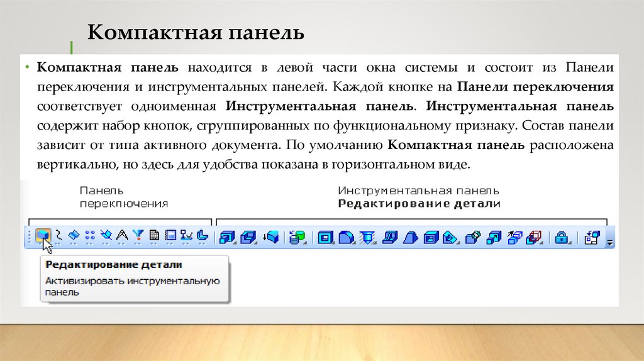Expand the toolbar overflow arrow
The height and width of the screenshot is (361, 644).
[610, 243]
